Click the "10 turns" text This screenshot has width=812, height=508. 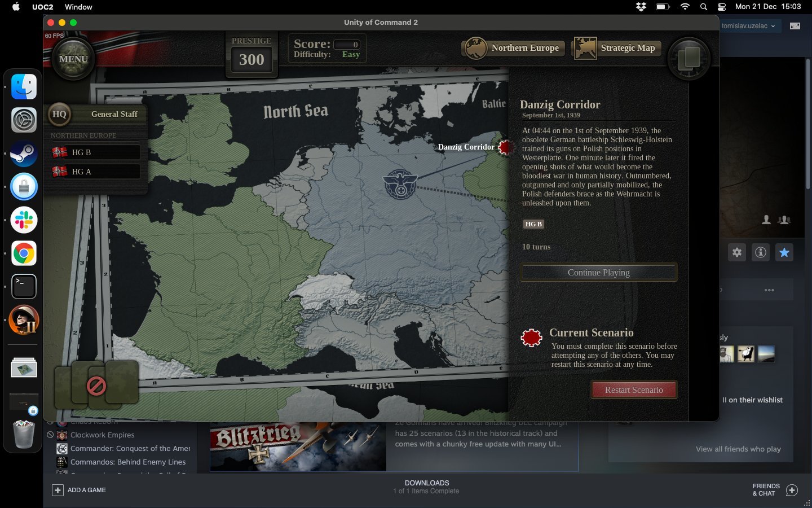(x=536, y=247)
